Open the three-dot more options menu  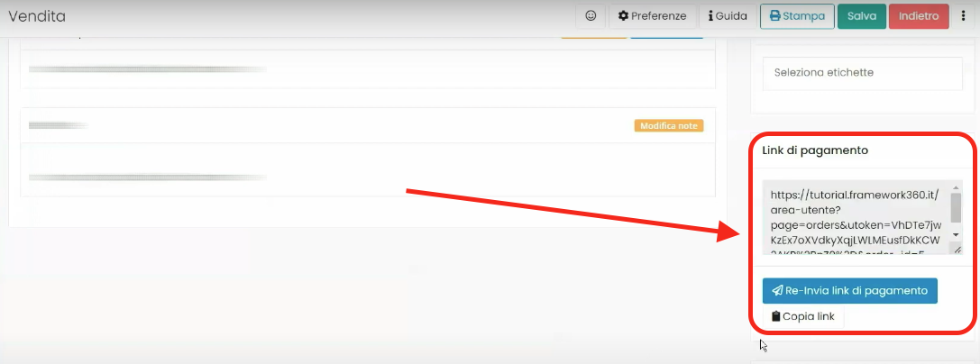pos(964,16)
